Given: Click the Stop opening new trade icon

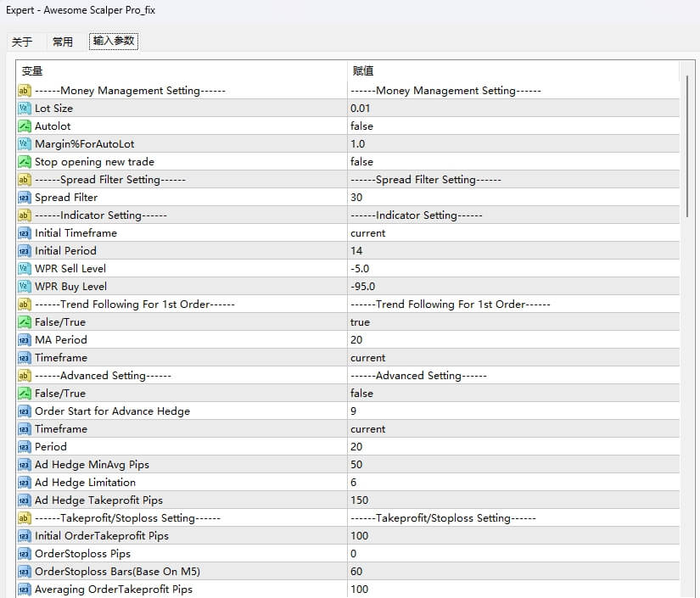Looking at the screenshot, I should click(x=24, y=162).
